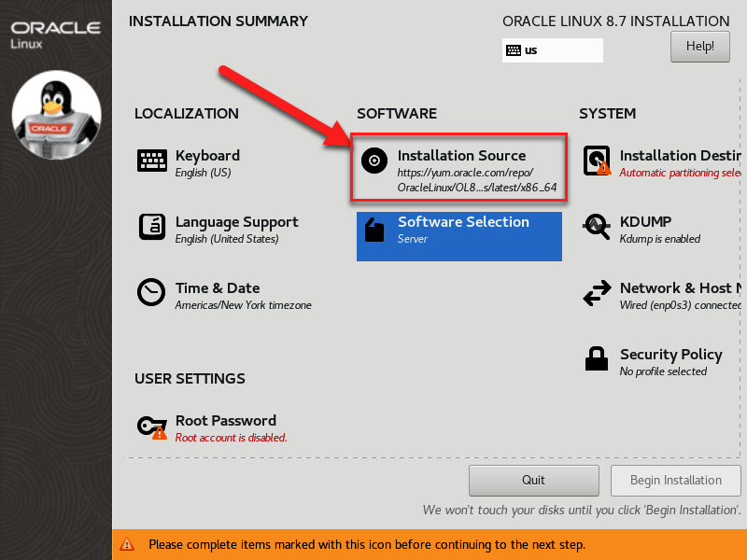Open the Help! button
The height and width of the screenshot is (560, 747).
pyautogui.click(x=699, y=46)
